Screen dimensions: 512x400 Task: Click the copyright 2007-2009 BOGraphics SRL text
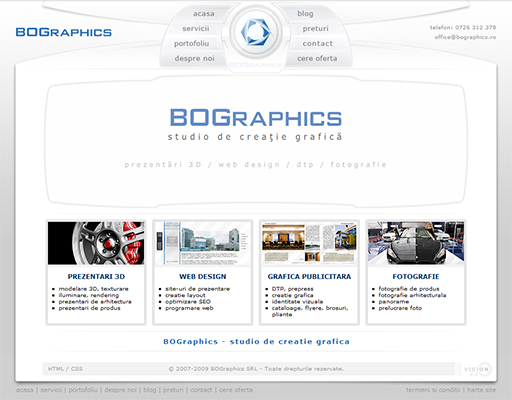(256, 369)
